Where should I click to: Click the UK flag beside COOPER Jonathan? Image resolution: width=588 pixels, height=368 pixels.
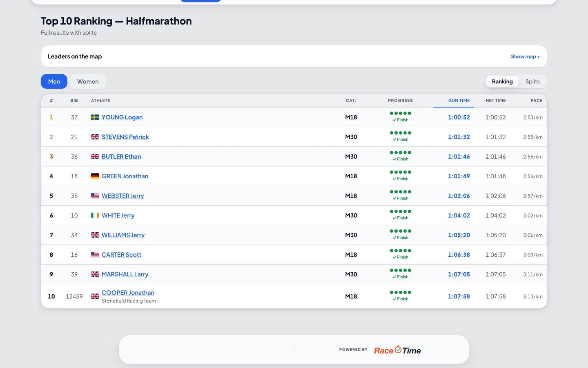click(95, 296)
